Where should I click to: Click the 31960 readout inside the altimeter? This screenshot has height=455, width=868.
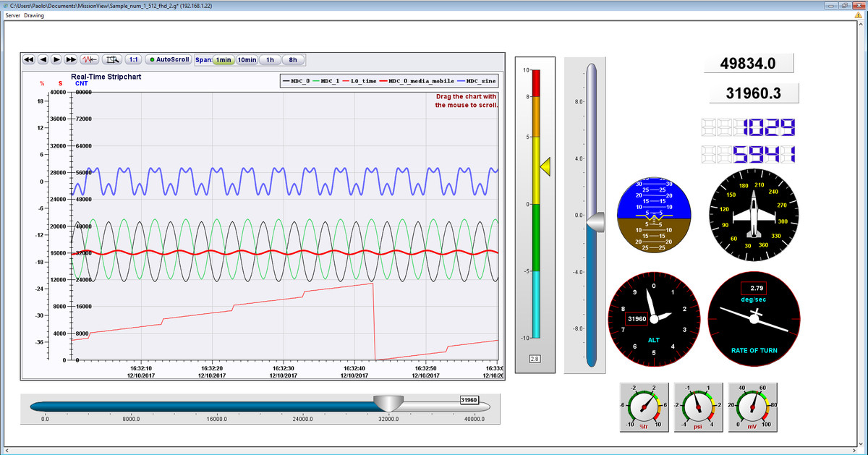tap(637, 319)
